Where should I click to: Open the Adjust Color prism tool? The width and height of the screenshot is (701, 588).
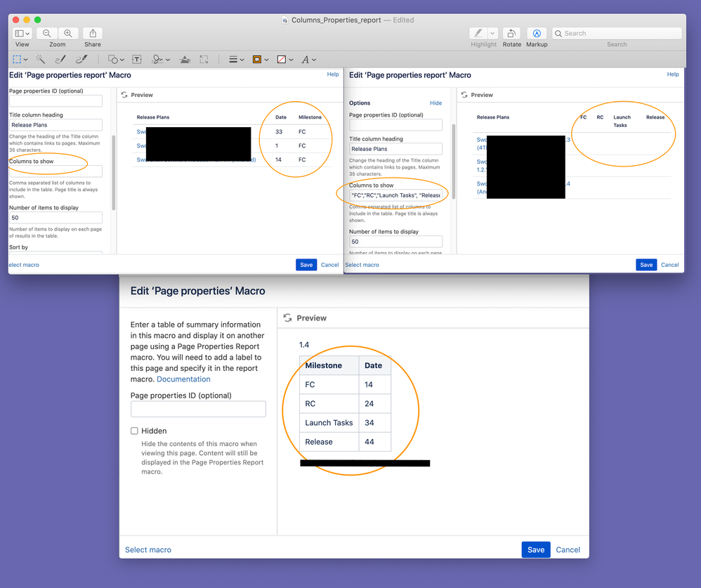click(x=185, y=60)
